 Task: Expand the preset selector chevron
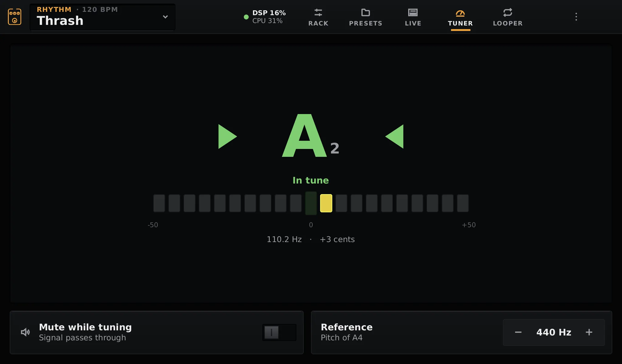(x=165, y=17)
